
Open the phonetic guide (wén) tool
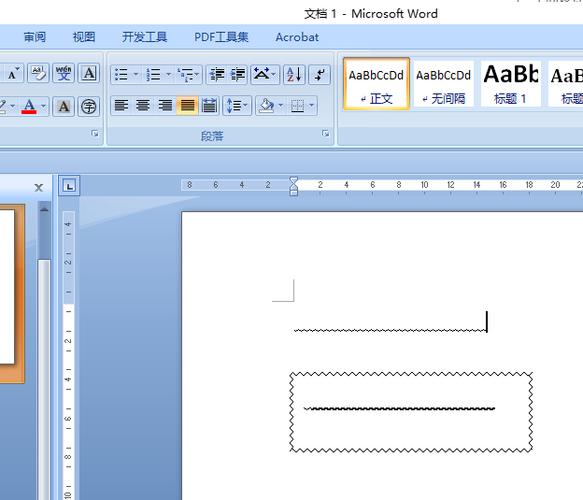pyautogui.click(x=64, y=74)
